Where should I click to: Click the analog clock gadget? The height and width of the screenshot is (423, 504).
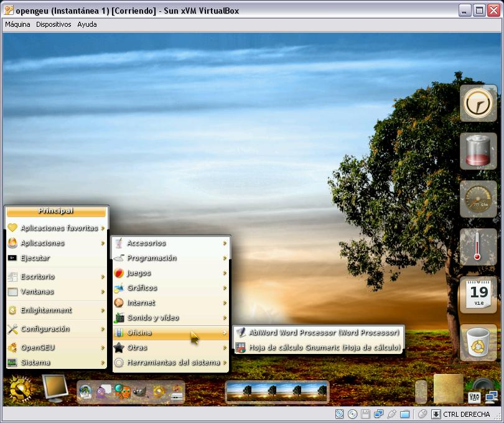click(478, 103)
